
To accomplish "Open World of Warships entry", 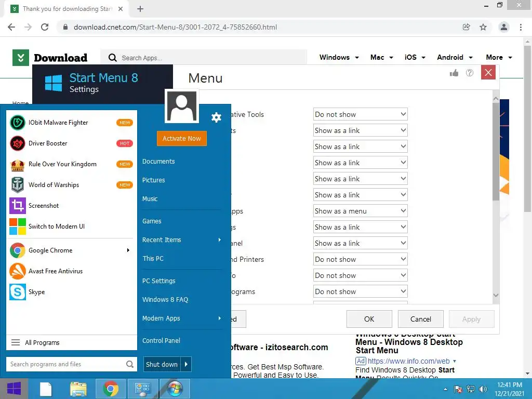I will click(71, 185).
